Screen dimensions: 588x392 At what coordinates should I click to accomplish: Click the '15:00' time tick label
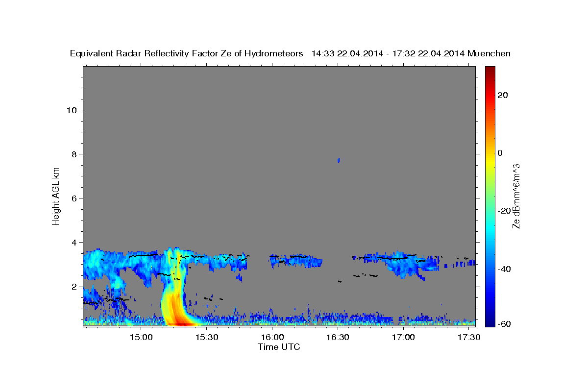pyautogui.click(x=142, y=337)
